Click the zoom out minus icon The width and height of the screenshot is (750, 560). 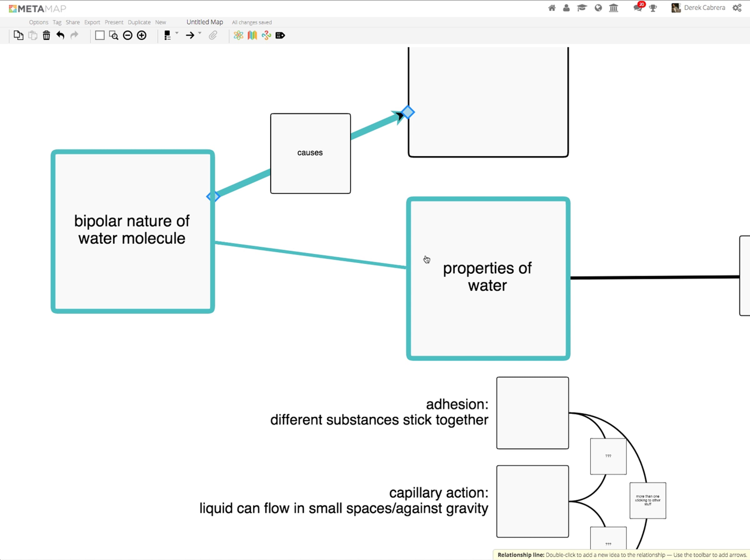pyautogui.click(x=127, y=35)
